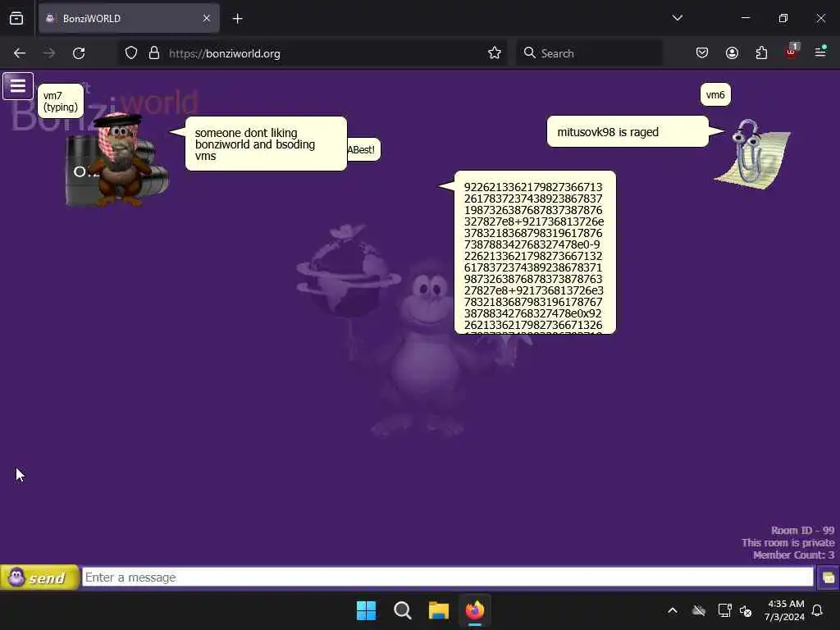The width and height of the screenshot is (840, 630).
Task: Select the BonziWORLD tab
Action: (129, 18)
